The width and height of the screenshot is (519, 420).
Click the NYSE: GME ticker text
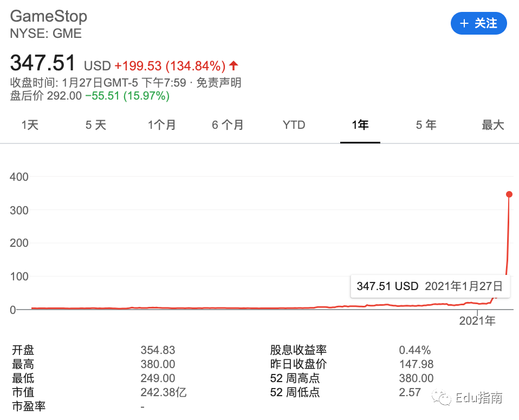46,33
